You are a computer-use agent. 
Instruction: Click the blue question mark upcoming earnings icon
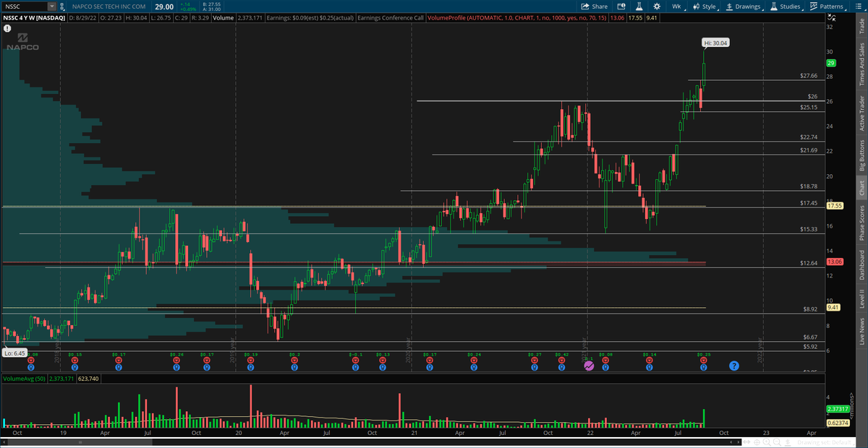point(733,366)
